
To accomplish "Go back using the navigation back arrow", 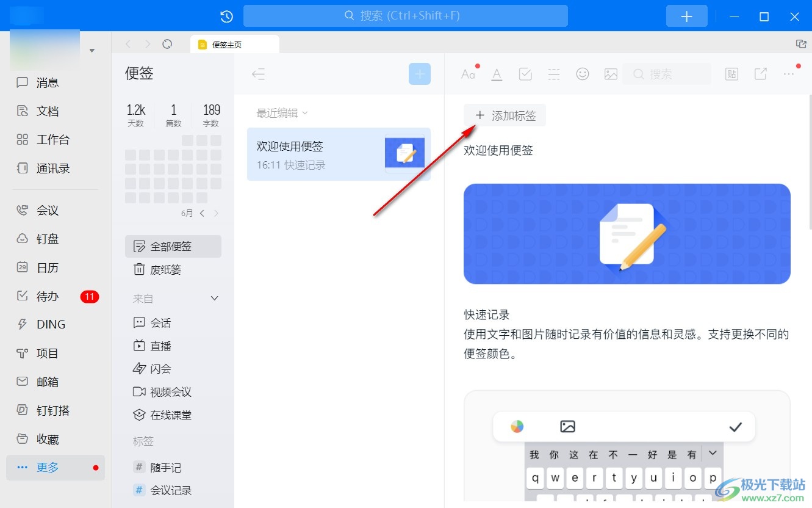I will (x=128, y=44).
